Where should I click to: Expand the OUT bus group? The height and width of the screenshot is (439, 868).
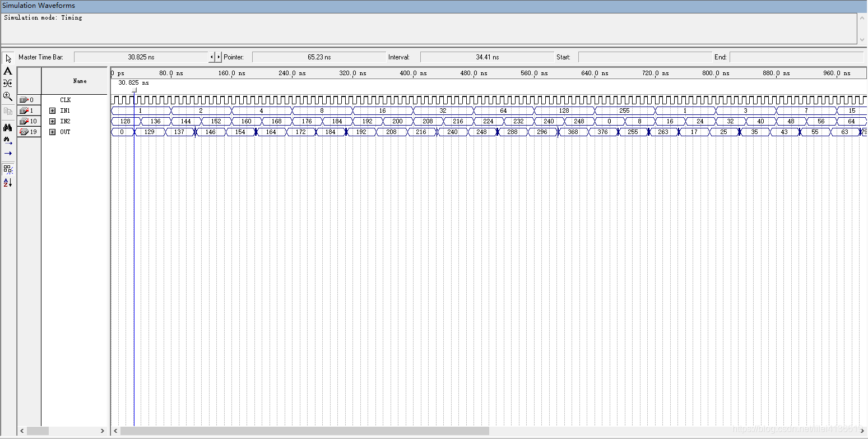tap(53, 132)
